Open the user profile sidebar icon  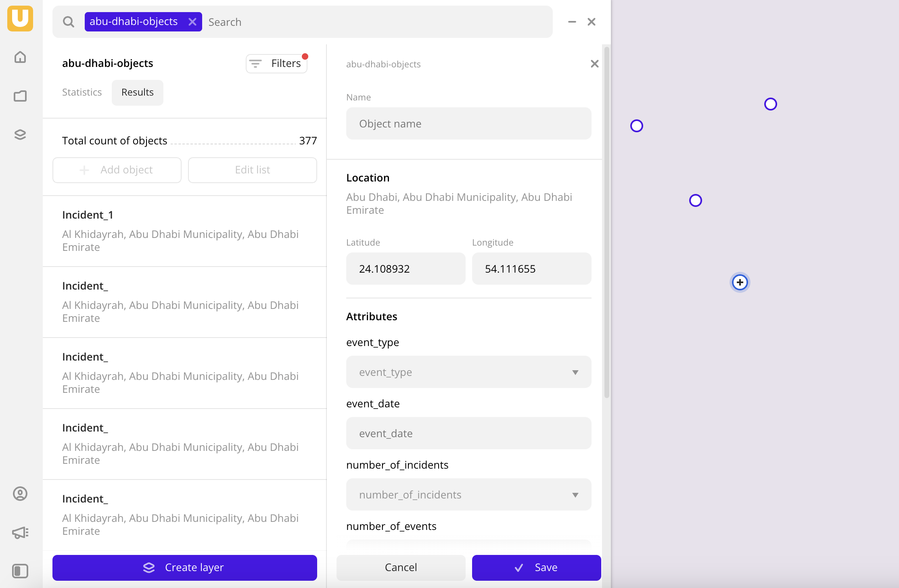[x=20, y=494]
